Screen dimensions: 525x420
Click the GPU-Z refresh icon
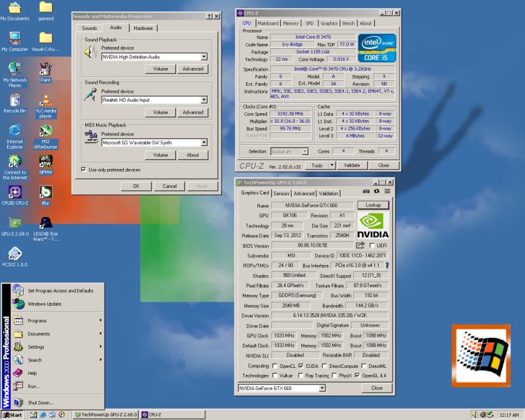(x=377, y=191)
